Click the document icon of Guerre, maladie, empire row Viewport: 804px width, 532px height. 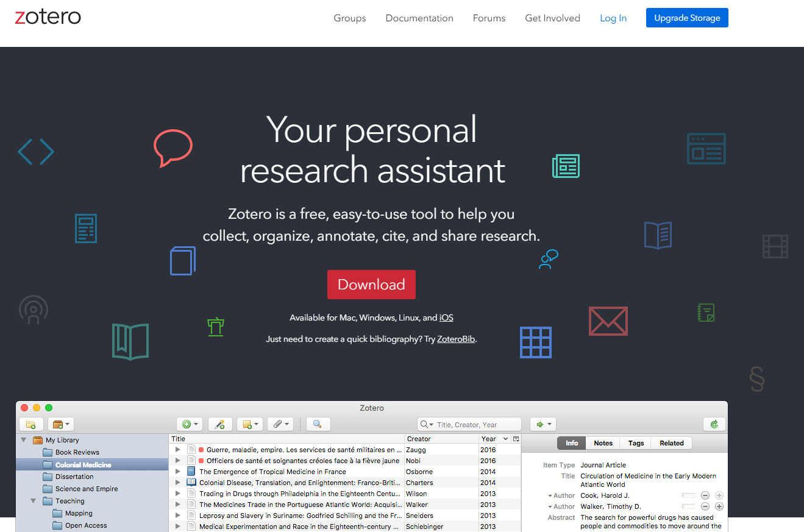coord(191,450)
